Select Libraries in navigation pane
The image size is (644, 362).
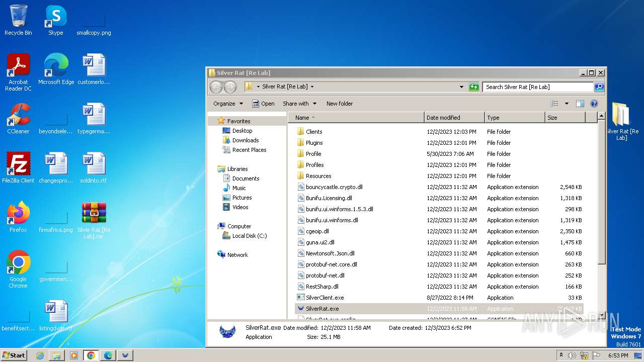pos(237,169)
